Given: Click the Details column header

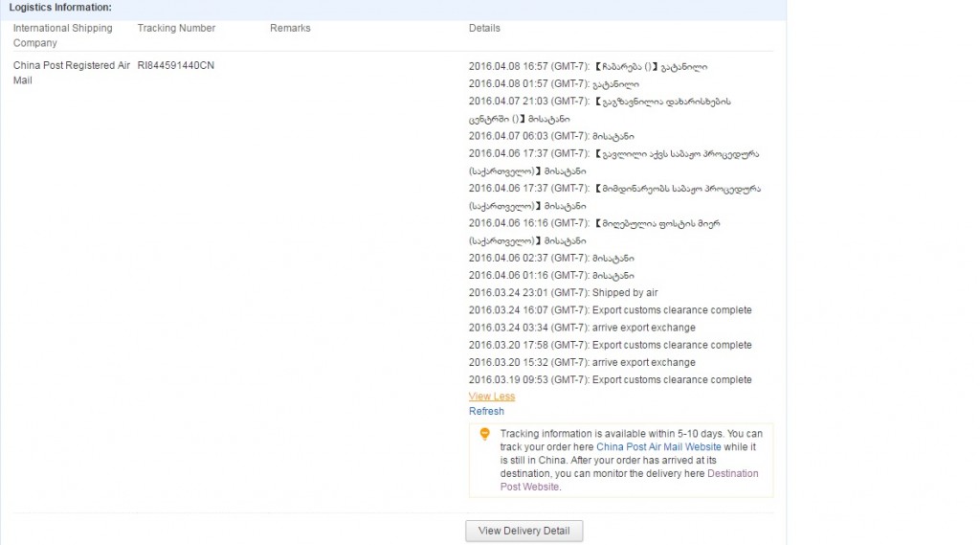Looking at the screenshot, I should (484, 29).
